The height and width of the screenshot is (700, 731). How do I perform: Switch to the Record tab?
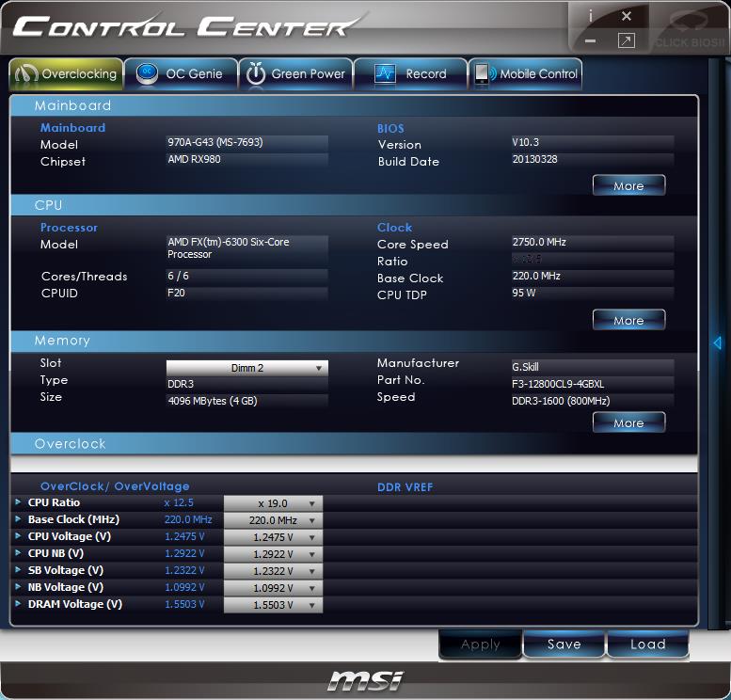pyautogui.click(x=411, y=73)
